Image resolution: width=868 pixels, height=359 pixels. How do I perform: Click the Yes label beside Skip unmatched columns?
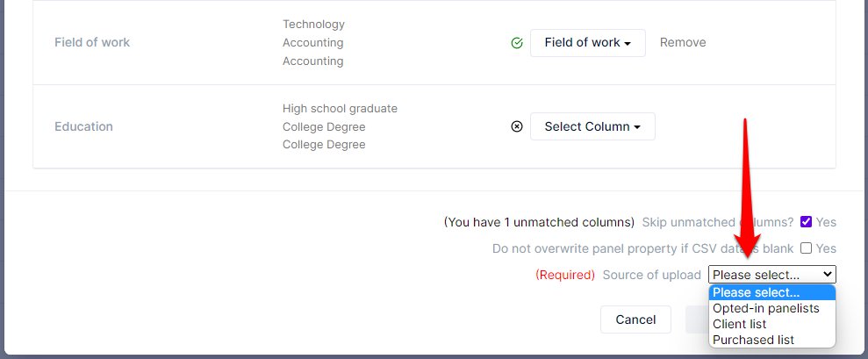826,222
